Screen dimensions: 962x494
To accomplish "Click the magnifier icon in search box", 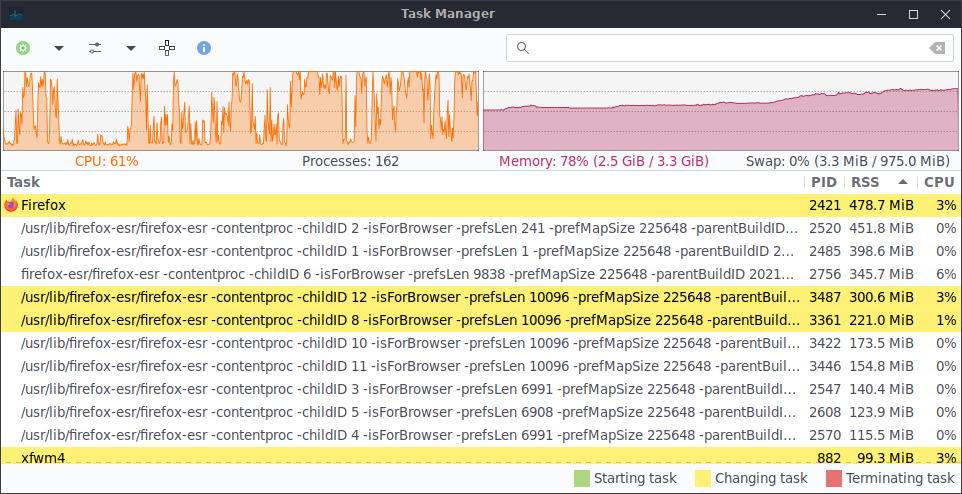I will tap(523, 48).
